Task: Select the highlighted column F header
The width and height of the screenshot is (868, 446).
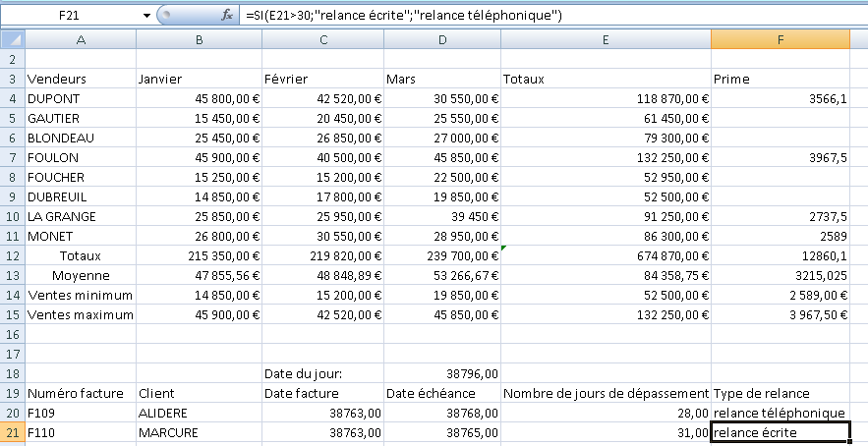Action: [x=780, y=38]
